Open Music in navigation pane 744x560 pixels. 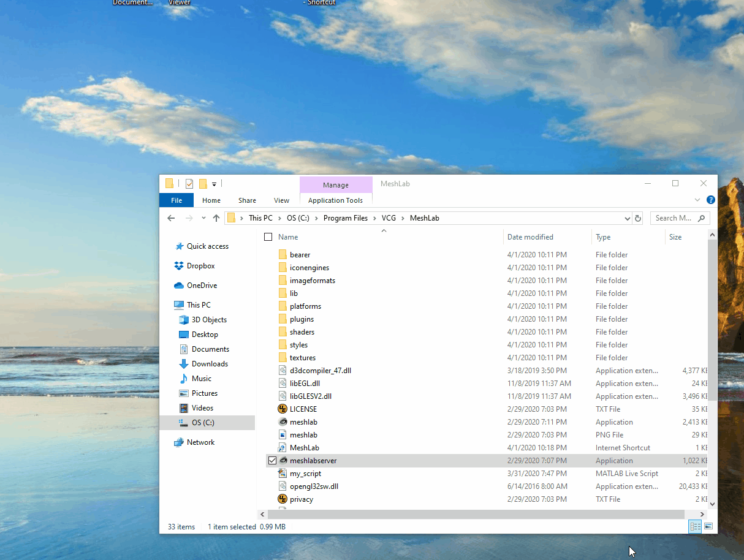click(x=201, y=379)
